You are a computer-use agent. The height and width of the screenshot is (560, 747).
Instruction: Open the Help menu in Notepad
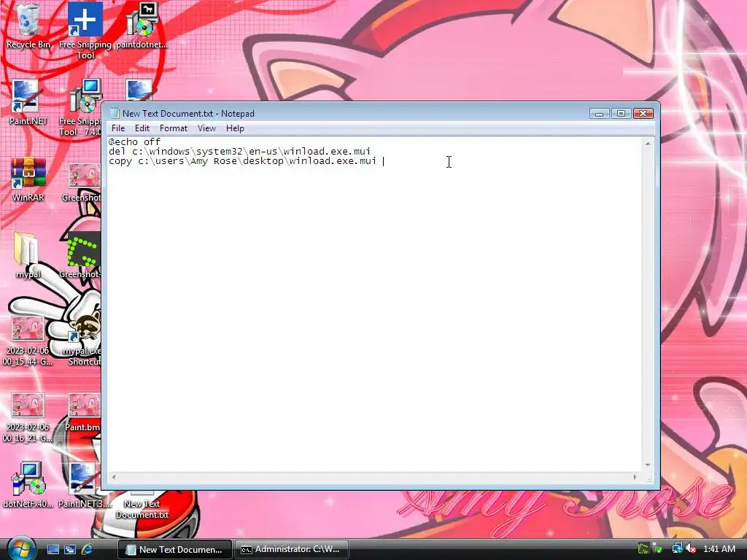coord(235,128)
